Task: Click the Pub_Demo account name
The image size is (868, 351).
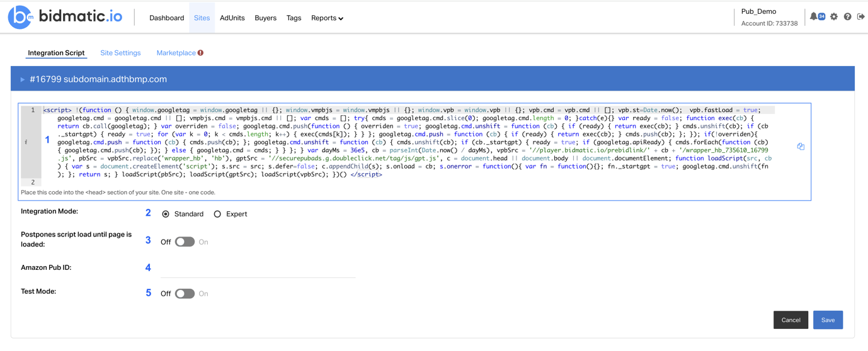Action: click(x=758, y=11)
